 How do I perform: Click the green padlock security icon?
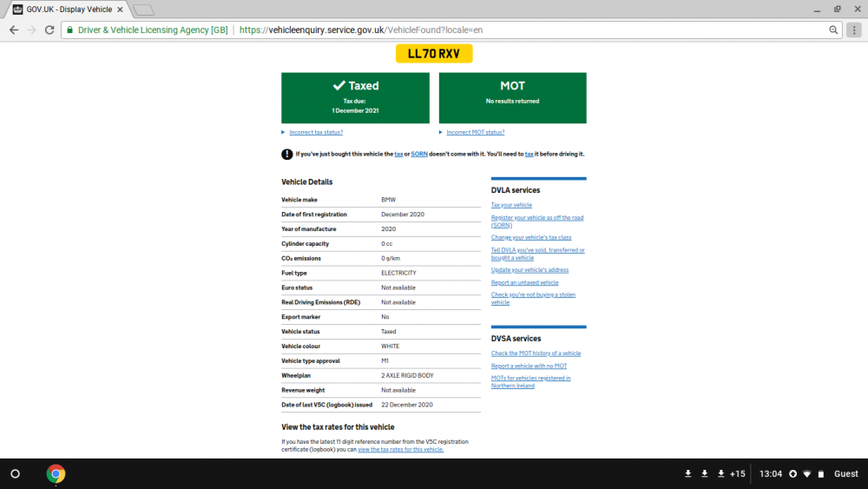[x=69, y=30]
